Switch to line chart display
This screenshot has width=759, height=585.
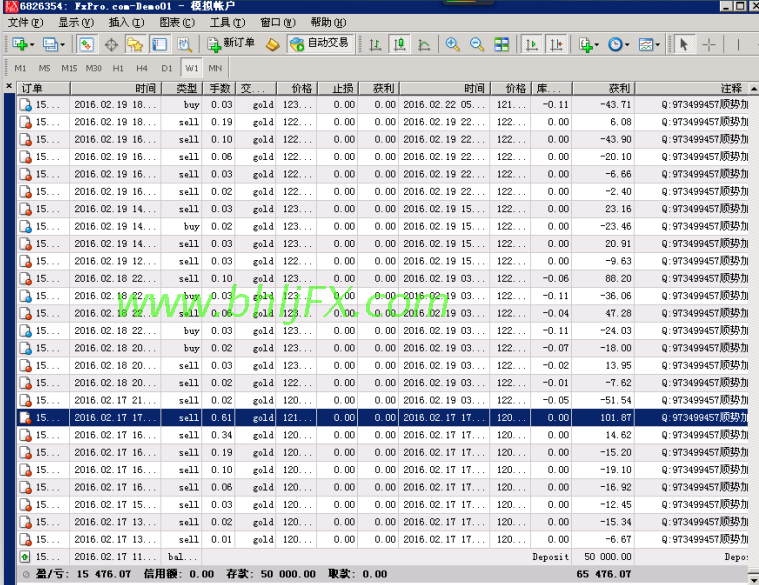pyautogui.click(x=424, y=45)
